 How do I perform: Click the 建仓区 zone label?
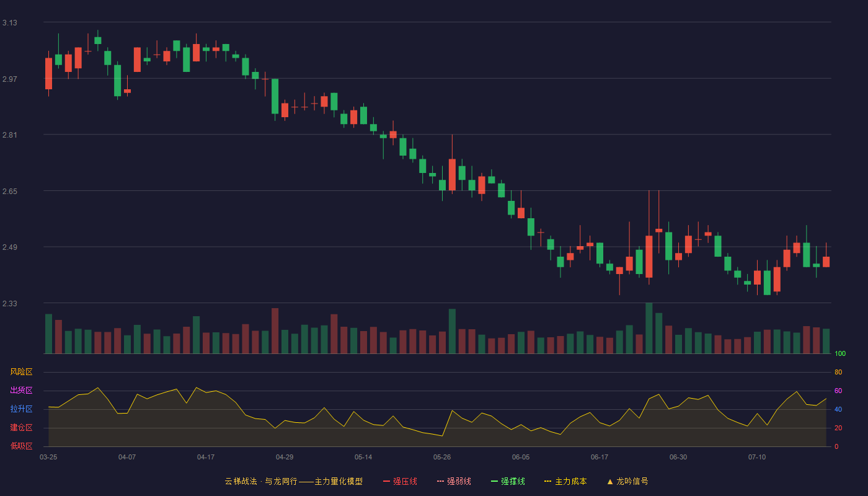[22, 428]
